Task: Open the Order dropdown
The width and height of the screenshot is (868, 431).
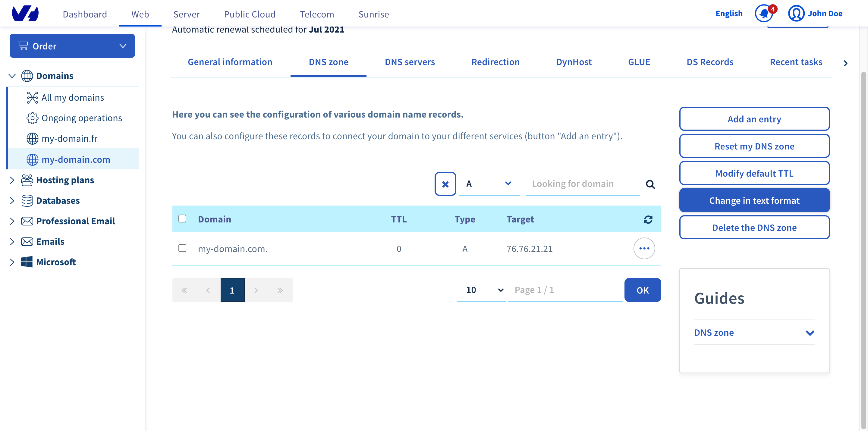Action: click(x=72, y=46)
